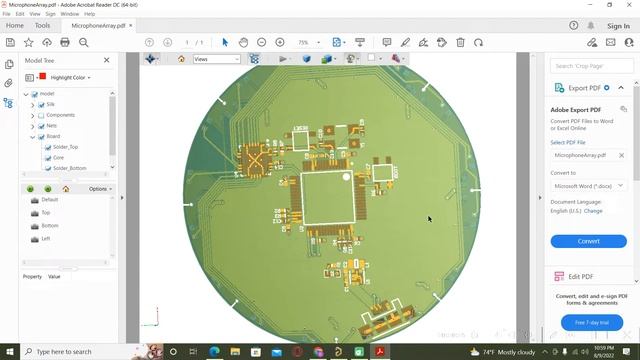The image size is (640, 360).
Task: Open the Edit menu
Action: point(20,14)
